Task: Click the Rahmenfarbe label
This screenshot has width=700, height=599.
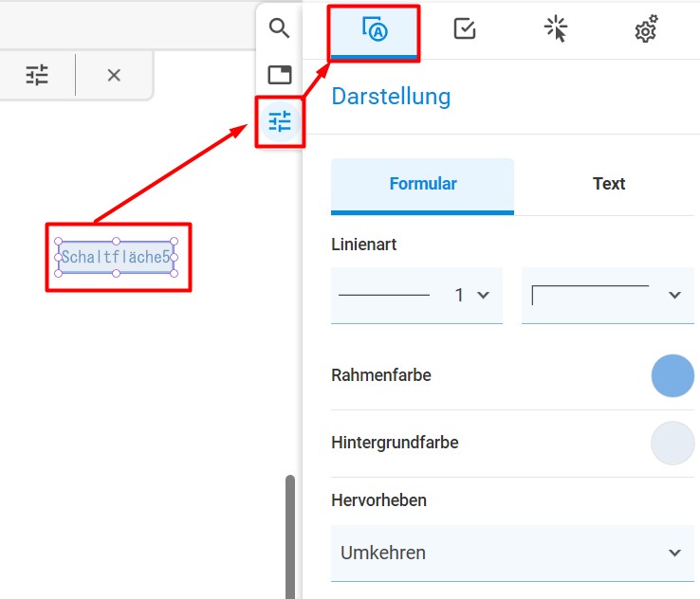Action: pyautogui.click(x=381, y=375)
